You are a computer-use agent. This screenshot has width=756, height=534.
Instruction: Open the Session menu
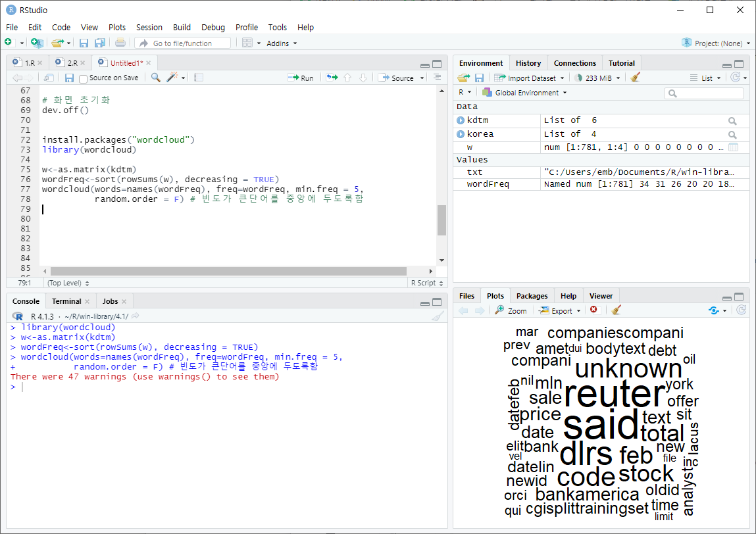(149, 28)
